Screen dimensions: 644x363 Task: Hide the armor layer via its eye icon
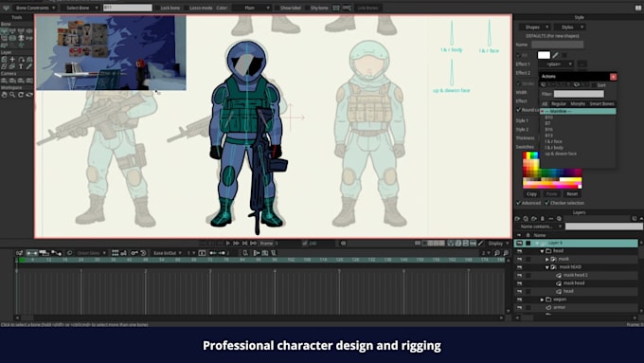520,307
